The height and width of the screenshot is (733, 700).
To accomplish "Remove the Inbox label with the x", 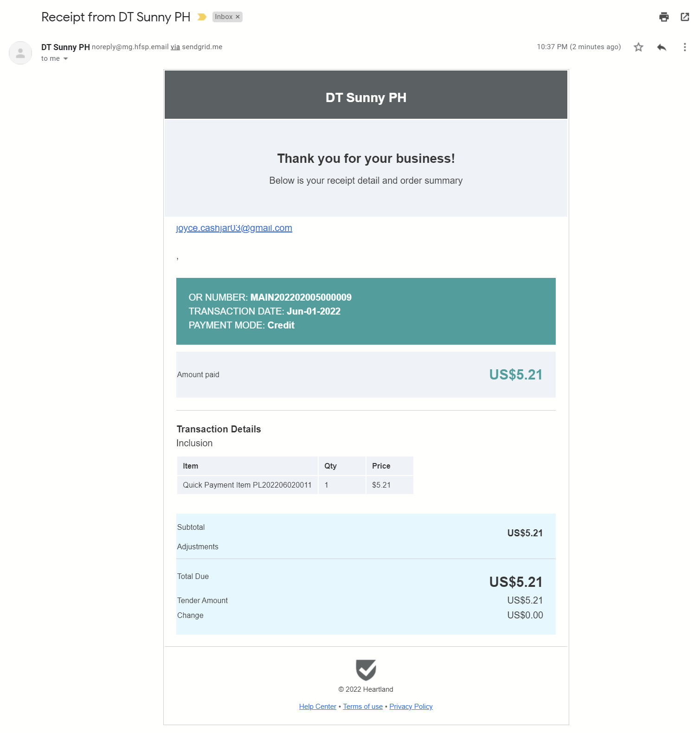I will tap(238, 17).
